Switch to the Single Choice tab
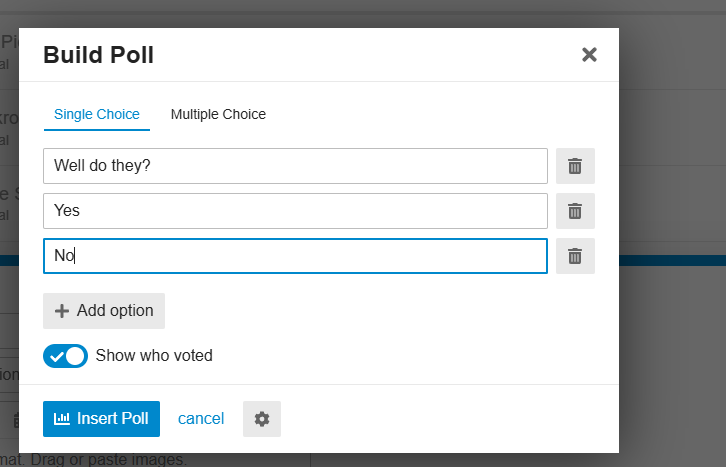The height and width of the screenshot is (467, 726). [x=97, y=114]
